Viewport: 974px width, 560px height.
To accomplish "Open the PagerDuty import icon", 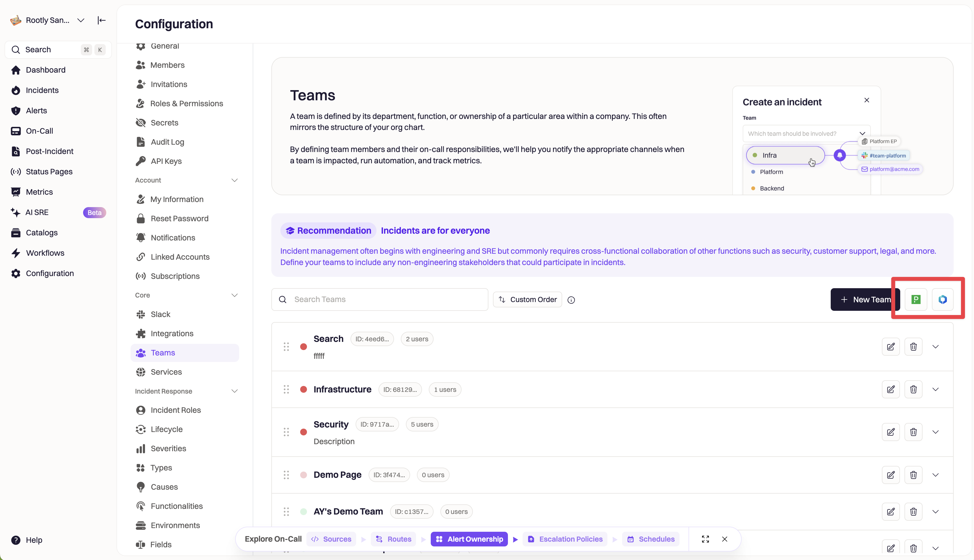I will (916, 299).
